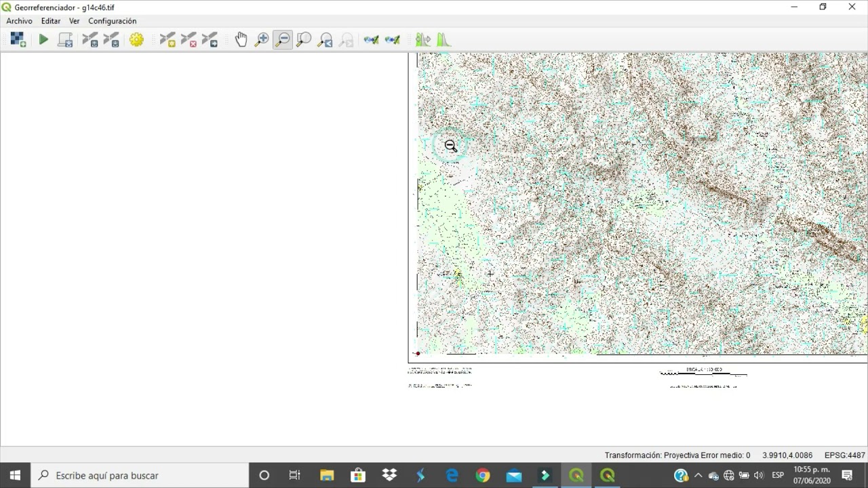Open the Ver menu
The height and width of the screenshot is (488, 868).
click(75, 21)
